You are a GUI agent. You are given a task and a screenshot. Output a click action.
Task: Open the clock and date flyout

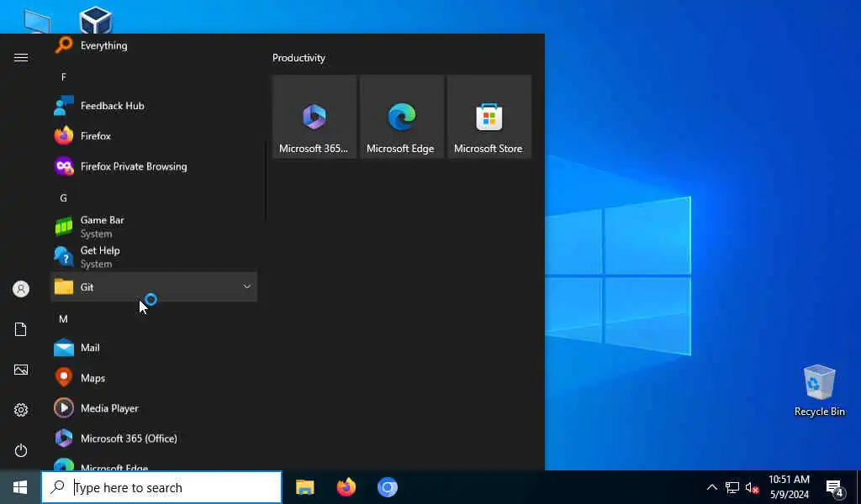pos(789,487)
